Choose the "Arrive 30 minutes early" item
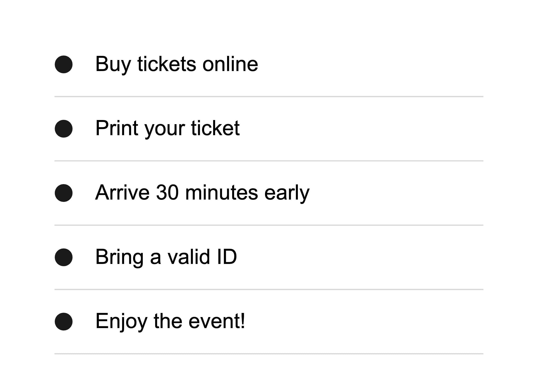Screen dimensions: 539x392 (x=202, y=193)
